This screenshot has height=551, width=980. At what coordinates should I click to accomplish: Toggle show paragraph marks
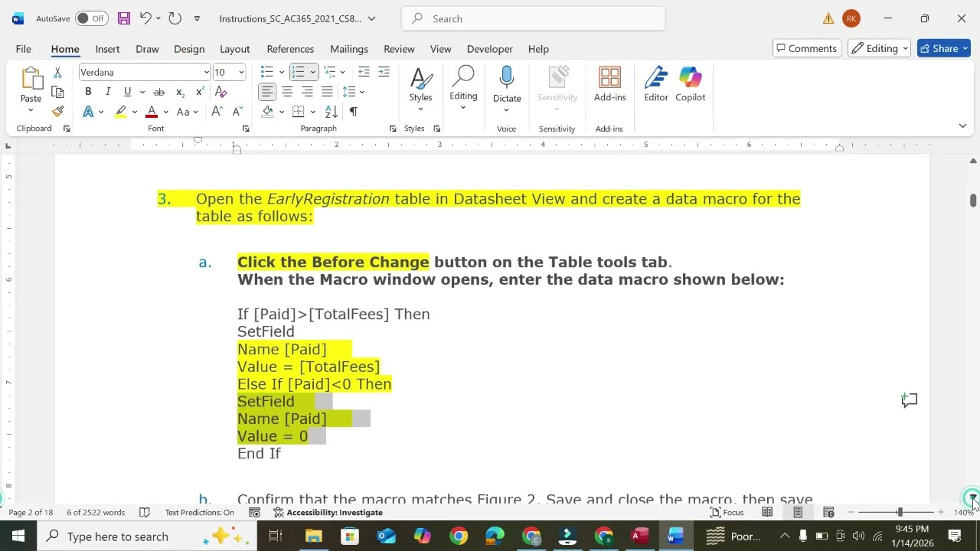[x=353, y=112]
